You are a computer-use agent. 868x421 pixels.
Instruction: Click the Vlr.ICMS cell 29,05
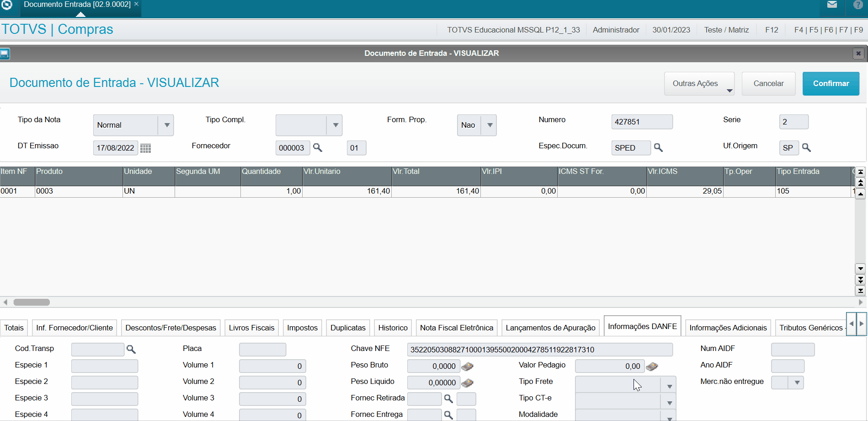click(685, 191)
